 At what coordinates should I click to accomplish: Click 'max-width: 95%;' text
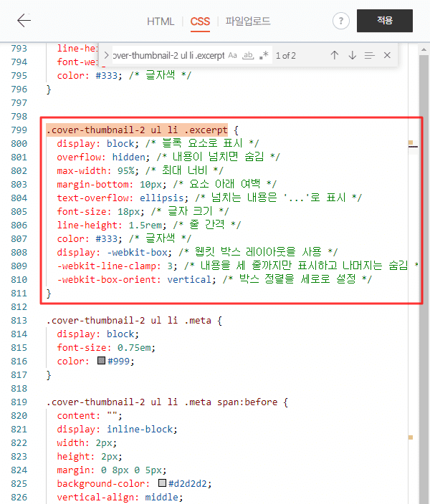pyautogui.click(x=98, y=170)
